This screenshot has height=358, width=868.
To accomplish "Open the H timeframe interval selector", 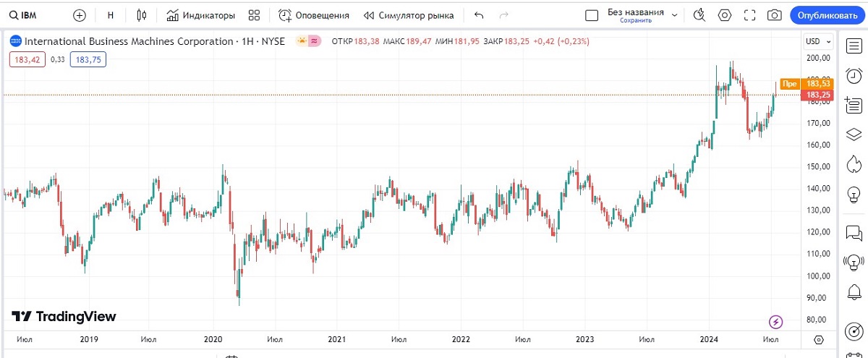I will pos(111,15).
